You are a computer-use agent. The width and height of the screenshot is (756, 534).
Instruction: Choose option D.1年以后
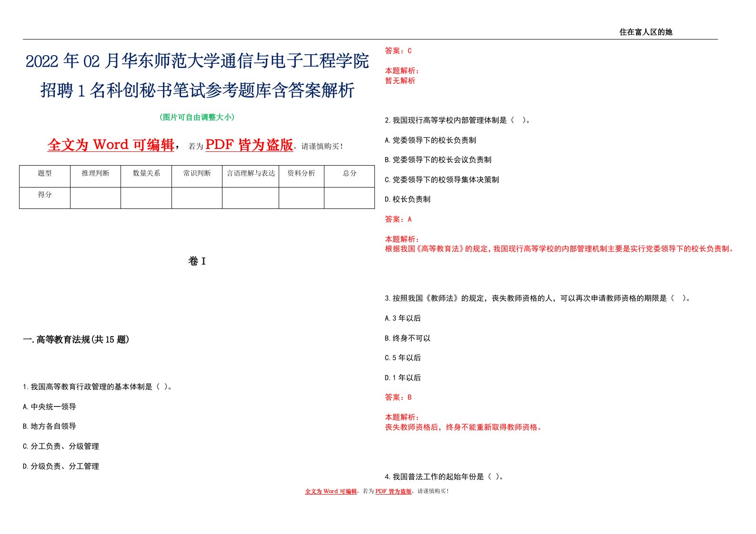pyautogui.click(x=403, y=378)
